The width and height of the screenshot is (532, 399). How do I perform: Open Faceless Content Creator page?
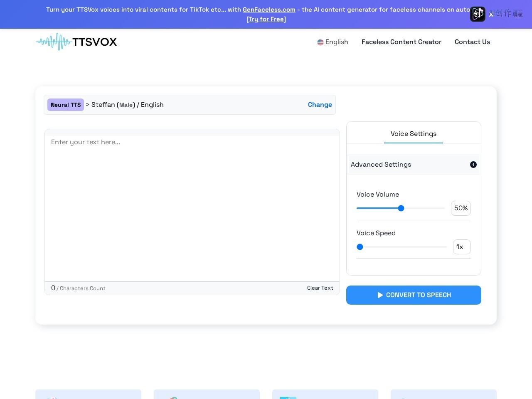401,42
